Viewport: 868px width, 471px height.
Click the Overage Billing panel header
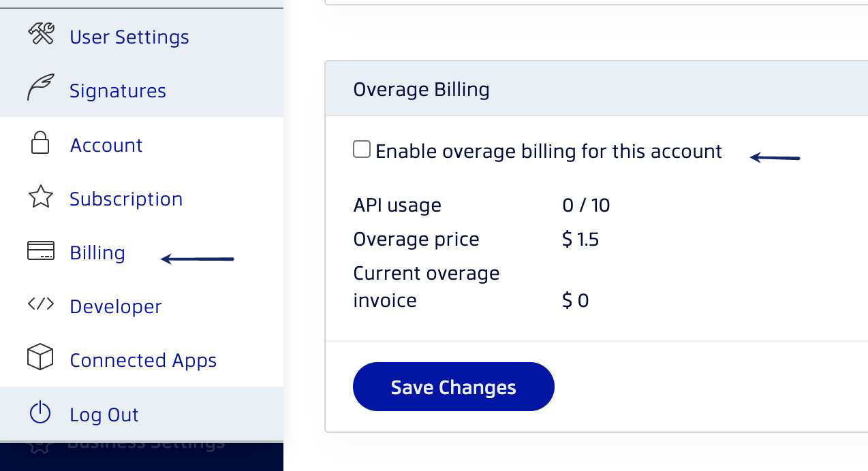click(596, 89)
